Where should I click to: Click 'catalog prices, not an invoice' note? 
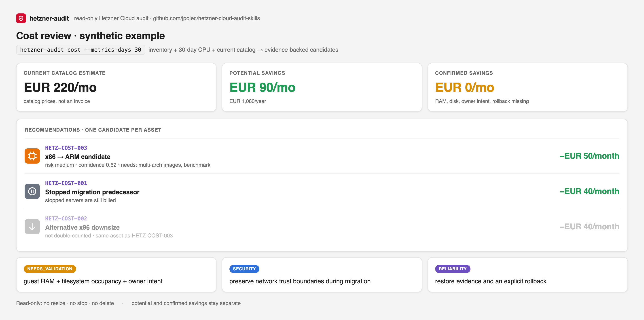tap(57, 101)
